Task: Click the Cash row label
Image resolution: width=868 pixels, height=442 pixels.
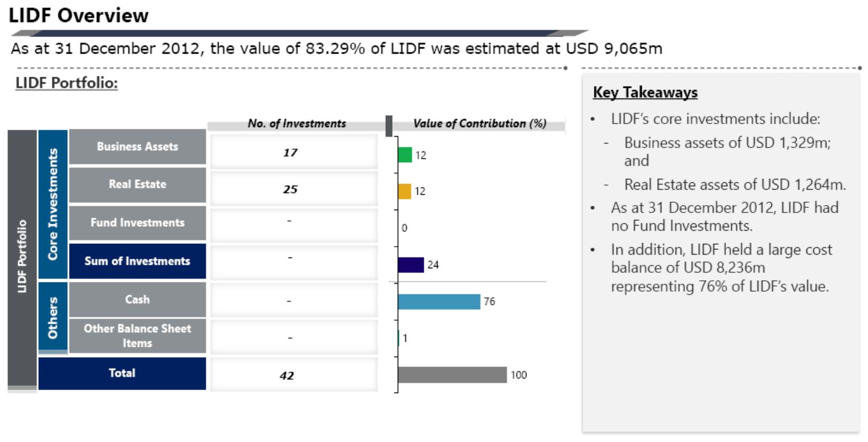Action: 137,300
